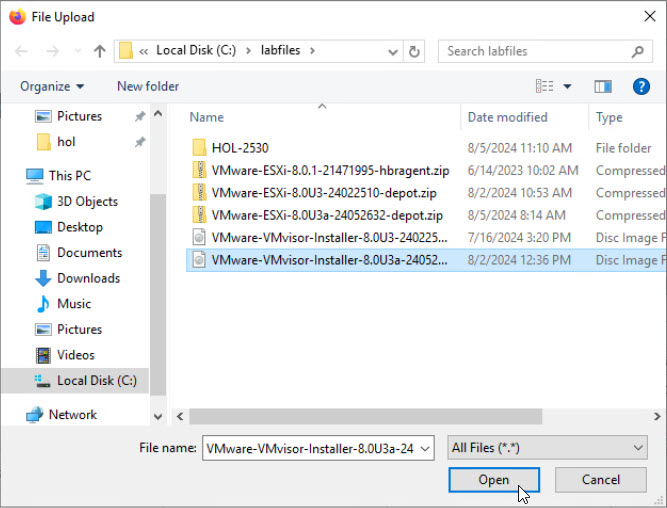Click the File name input field
Screen dimensions: 667x508
[x=311, y=448]
